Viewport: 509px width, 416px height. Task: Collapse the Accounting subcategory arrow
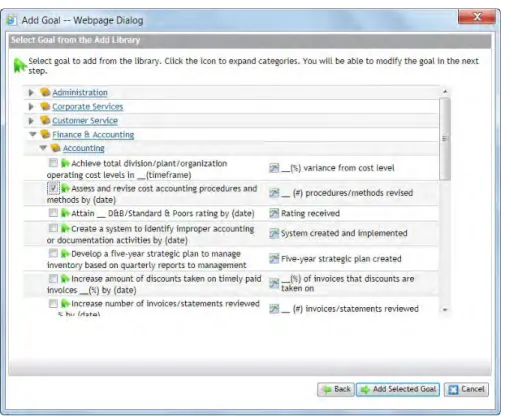point(43,148)
